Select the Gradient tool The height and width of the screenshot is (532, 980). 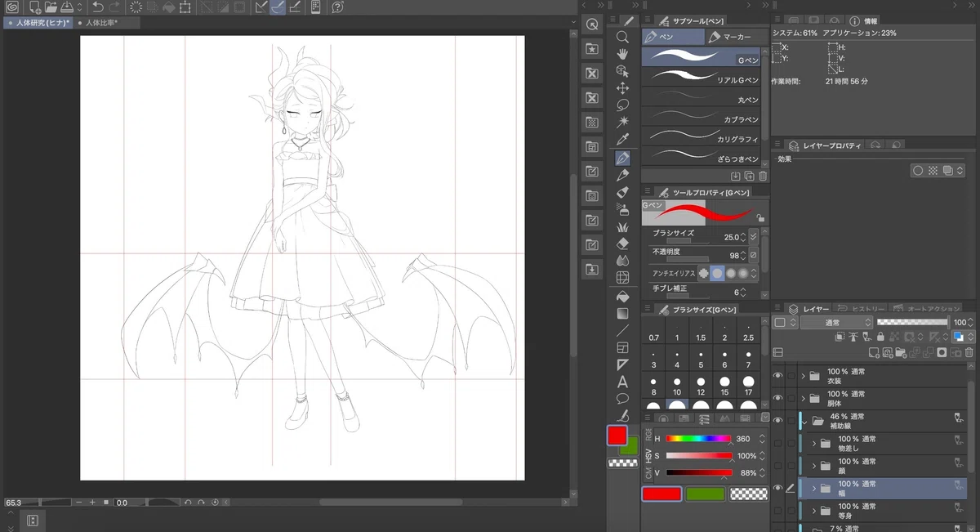(x=622, y=313)
